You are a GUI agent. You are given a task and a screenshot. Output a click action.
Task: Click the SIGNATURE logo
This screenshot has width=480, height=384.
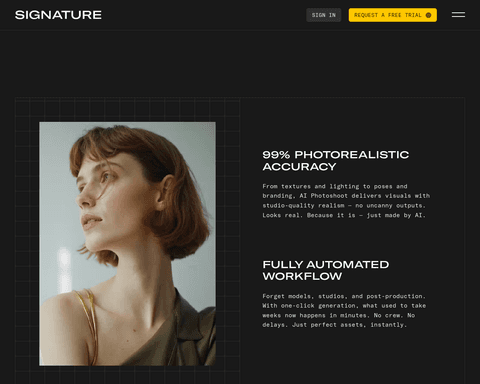point(58,15)
